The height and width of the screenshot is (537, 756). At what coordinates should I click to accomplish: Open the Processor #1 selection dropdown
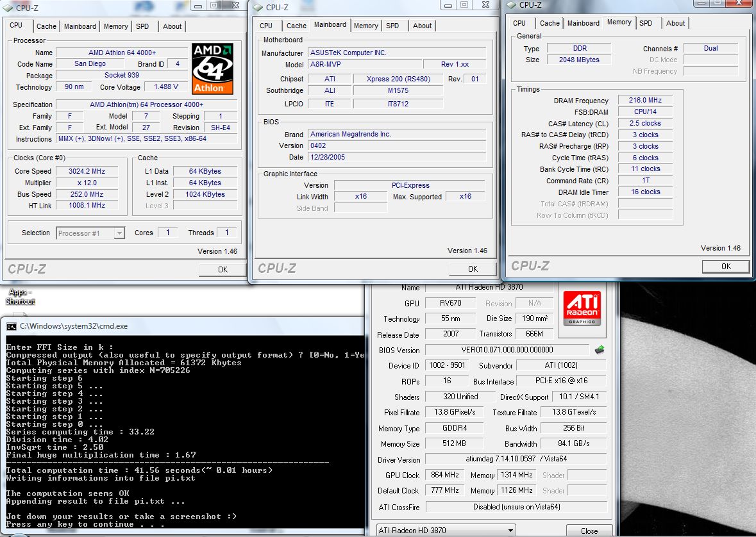[90, 233]
